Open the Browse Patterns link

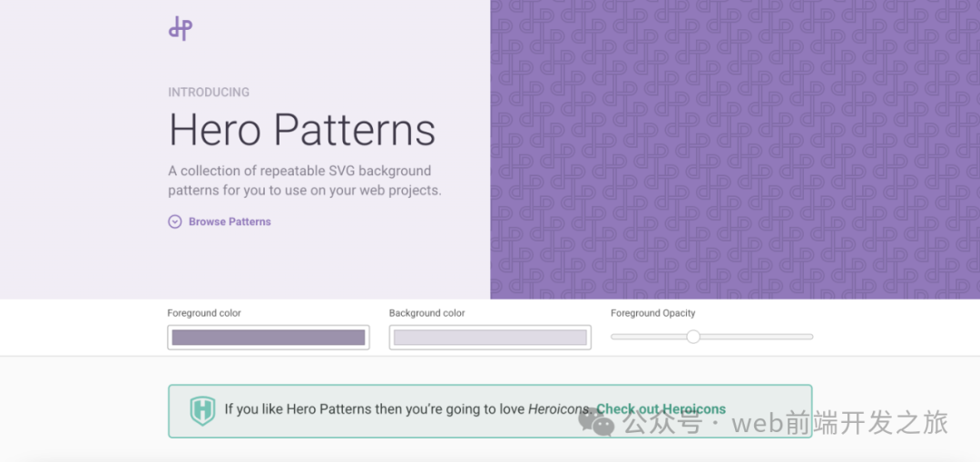click(x=230, y=221)
